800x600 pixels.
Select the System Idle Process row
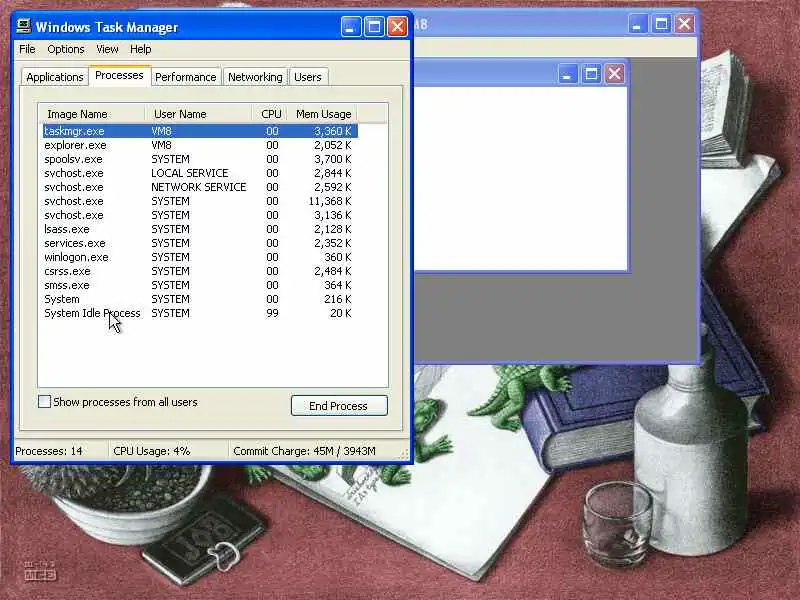200,313
